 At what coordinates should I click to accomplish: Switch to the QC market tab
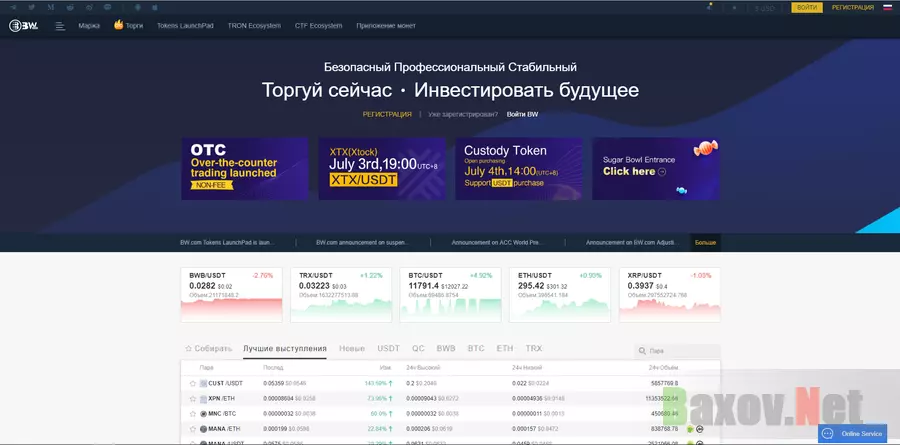coord(418,349)
